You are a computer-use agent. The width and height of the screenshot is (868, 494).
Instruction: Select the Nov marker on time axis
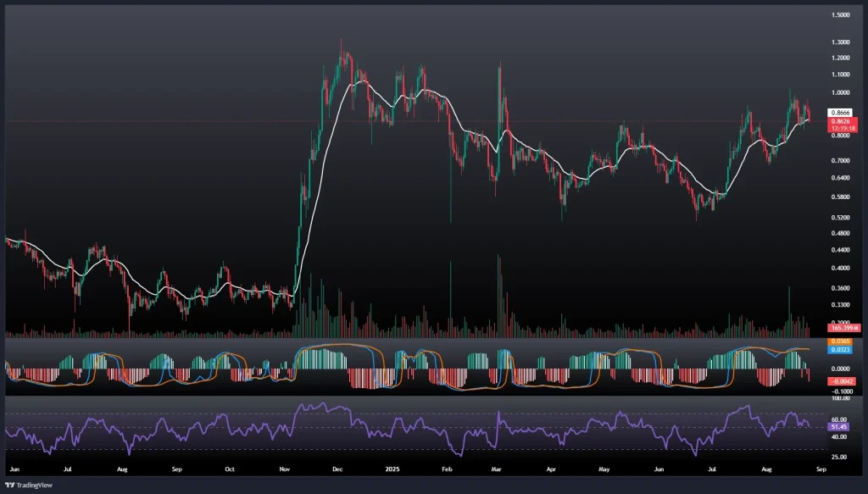point(284,468)
